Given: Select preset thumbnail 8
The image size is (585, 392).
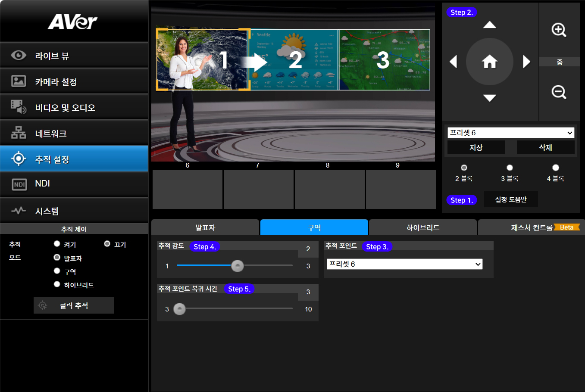Looking at the screenshot, I should pos(330,189).
